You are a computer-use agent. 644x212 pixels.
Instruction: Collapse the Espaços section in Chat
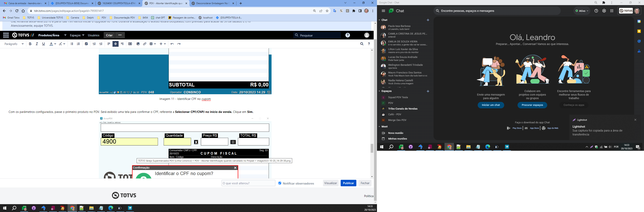coord(379,91)
